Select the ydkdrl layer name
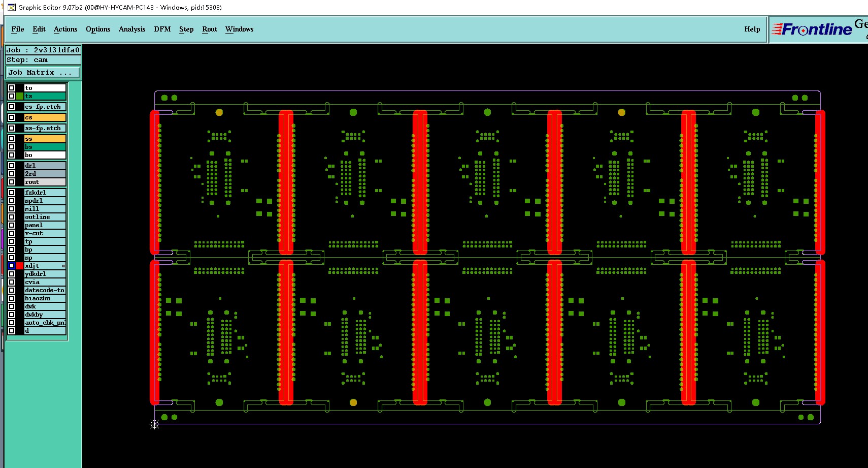The height and width of the screenshot is (468, 868). click(45, 274)
